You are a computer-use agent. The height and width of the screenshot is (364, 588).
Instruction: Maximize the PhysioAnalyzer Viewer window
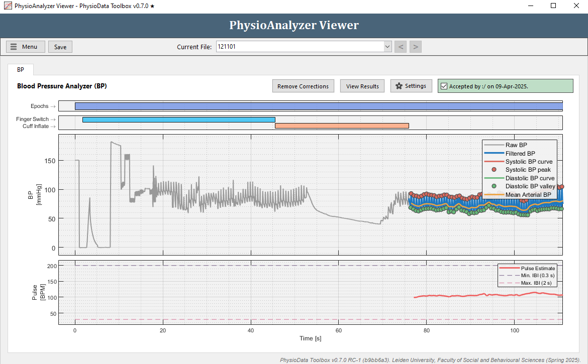[553, 6]
